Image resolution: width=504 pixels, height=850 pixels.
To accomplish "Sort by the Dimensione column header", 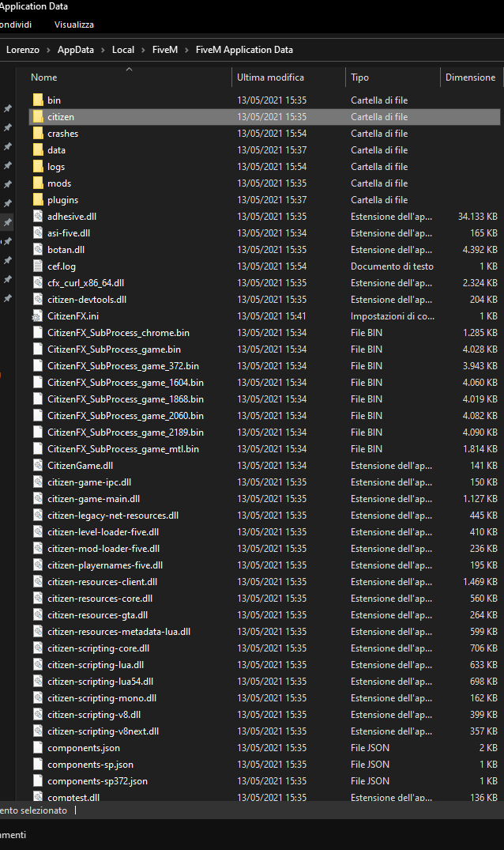I will [470, 77].
